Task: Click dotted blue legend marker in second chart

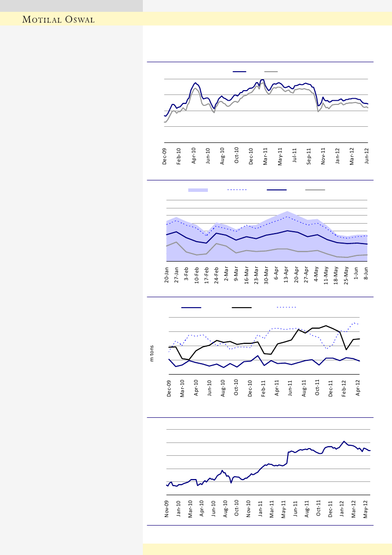Action: 237,190
